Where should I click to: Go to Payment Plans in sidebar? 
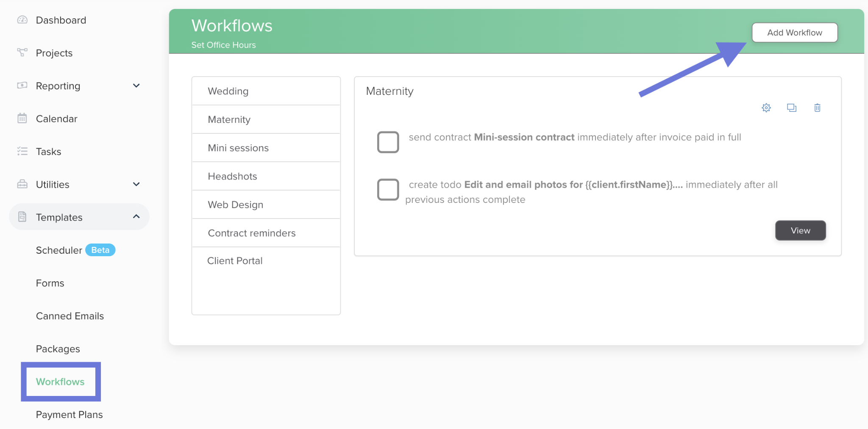[x=70, y=415]
